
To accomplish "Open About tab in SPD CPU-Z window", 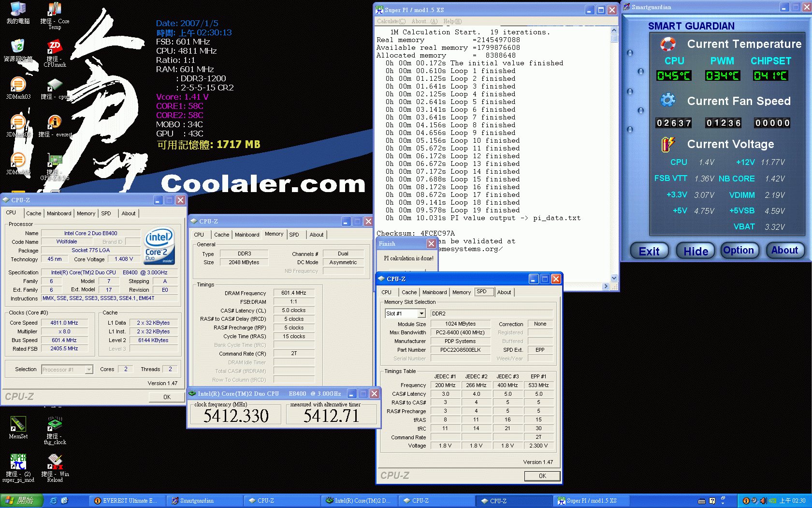I will pos(504,292).
